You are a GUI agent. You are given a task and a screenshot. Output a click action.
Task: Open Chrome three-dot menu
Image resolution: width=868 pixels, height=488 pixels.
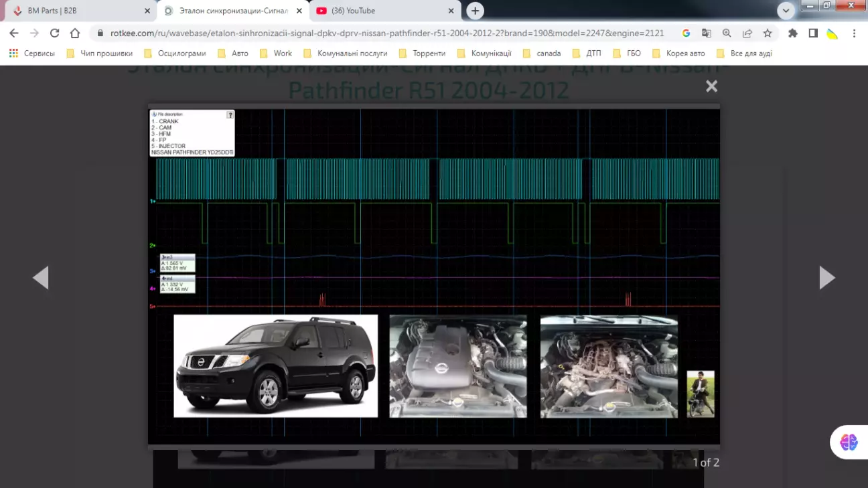coord(854,33)
